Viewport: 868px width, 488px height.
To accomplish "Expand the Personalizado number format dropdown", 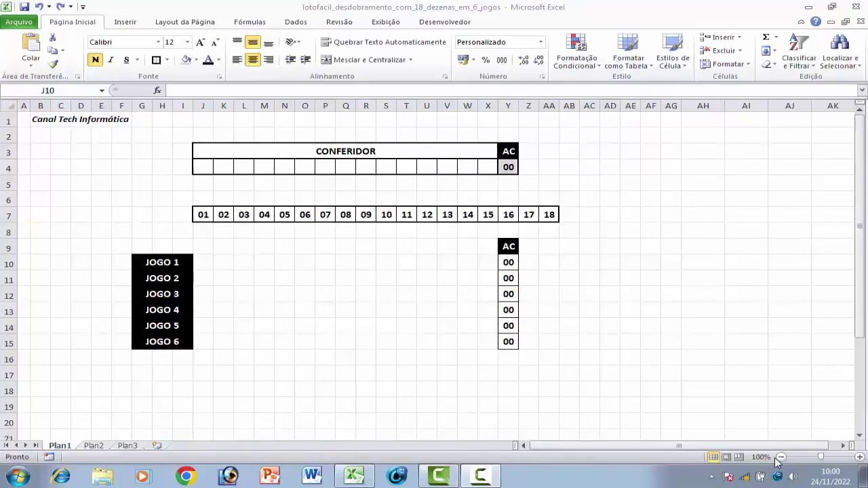I will [x=540, y=42].
